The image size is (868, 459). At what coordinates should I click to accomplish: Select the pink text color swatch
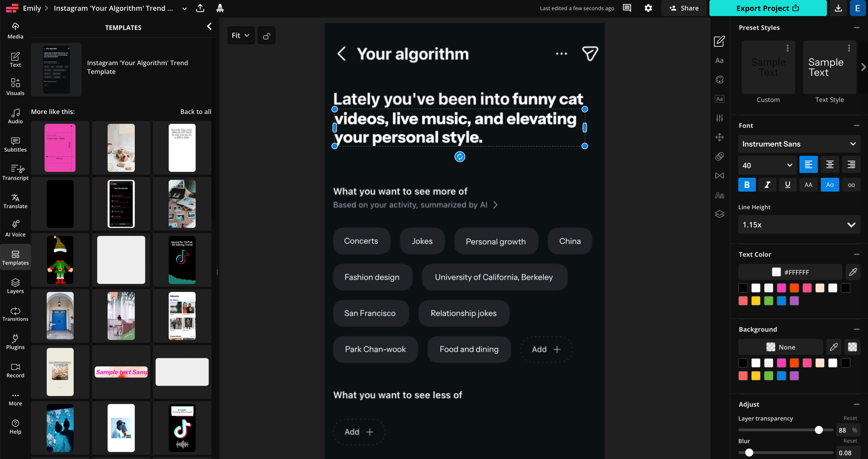click(x=781, y=288)
